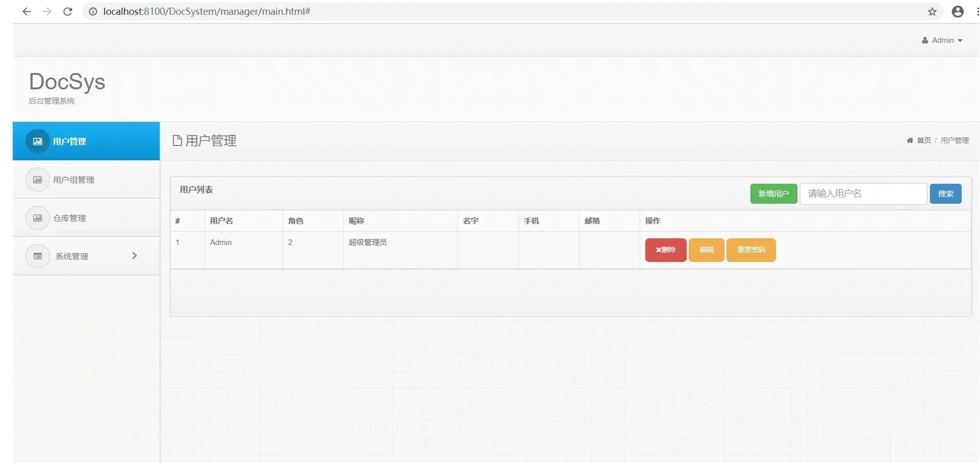This screenshot has width=980, height=463.
Task: Bookmark this page with star icon
Action: [932, 12]
